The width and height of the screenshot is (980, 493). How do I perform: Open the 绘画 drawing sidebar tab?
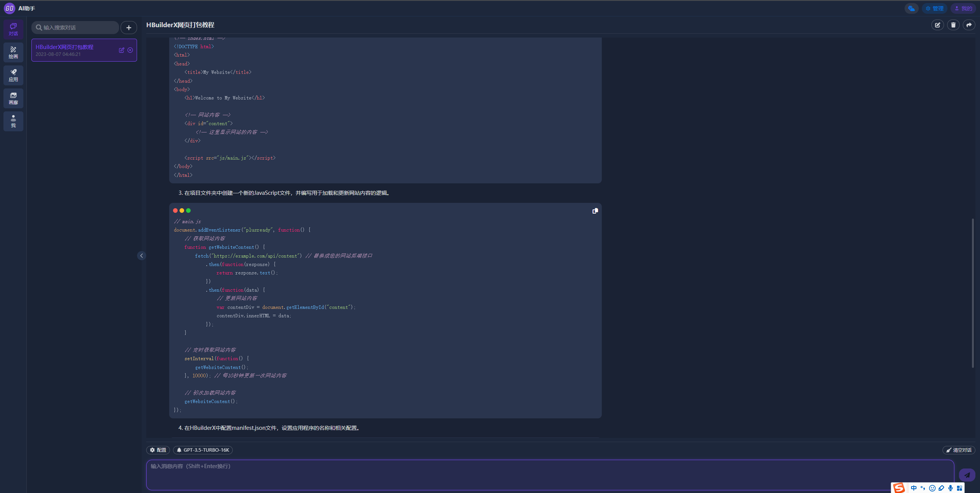click(x=13, y=52)
